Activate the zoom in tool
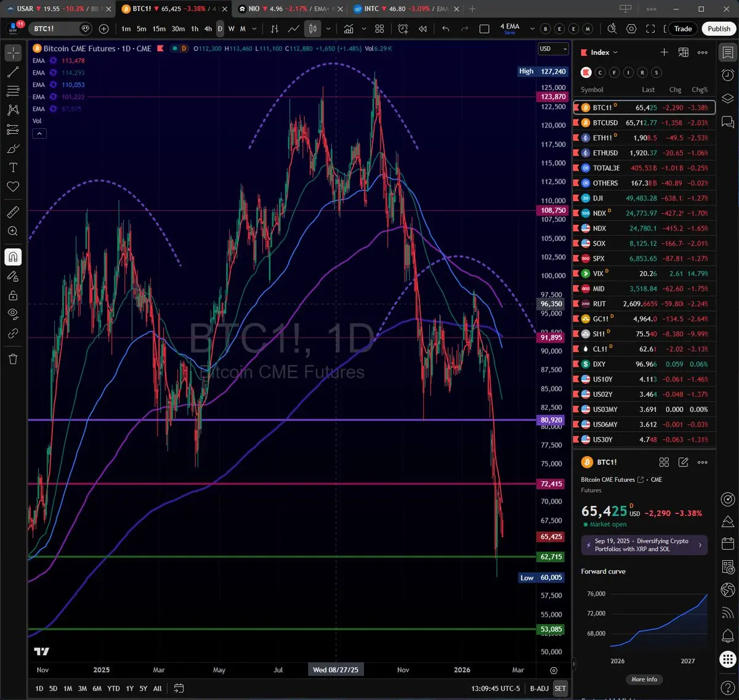Viewport: 739px width, 700px height. click(x=13, y=231)
